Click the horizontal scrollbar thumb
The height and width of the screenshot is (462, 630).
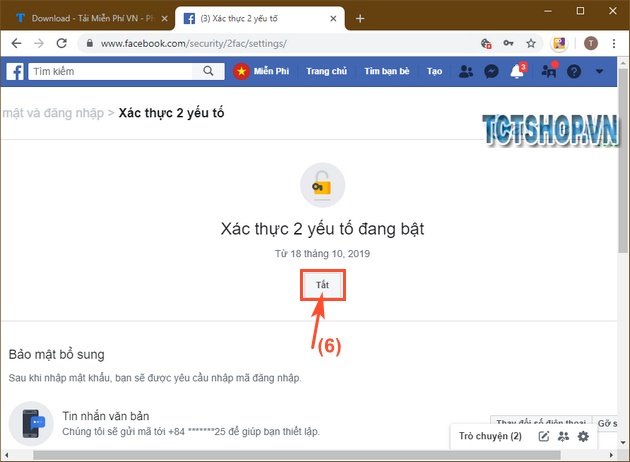297,455
